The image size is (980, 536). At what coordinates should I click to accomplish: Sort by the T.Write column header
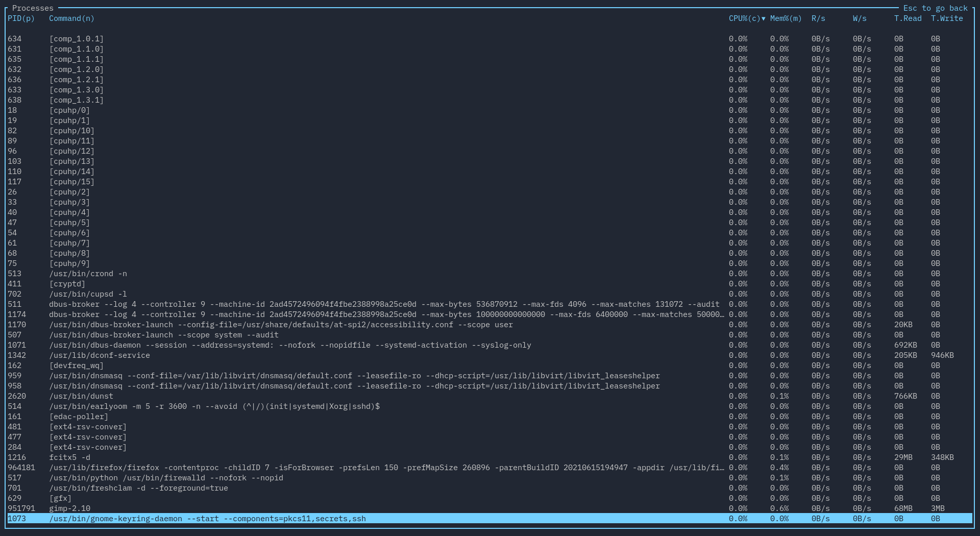coord(947,18)
